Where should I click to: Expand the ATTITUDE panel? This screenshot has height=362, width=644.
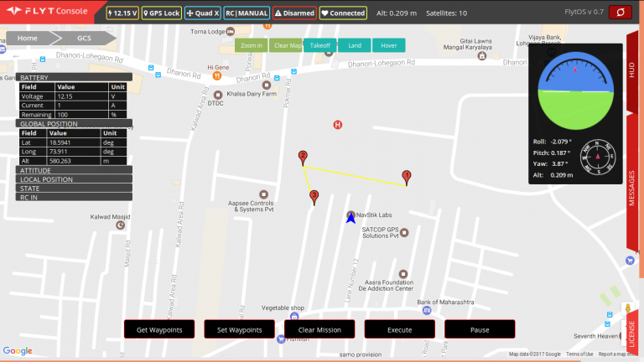74,170
